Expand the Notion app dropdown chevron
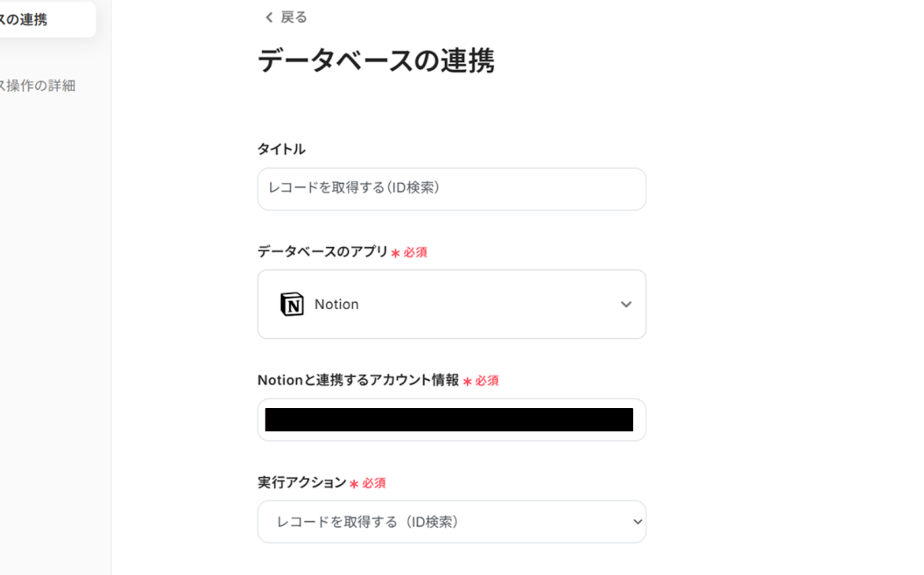Image resolution: width=924 pixels, height=575 pixels. click(x=626, y=305)
